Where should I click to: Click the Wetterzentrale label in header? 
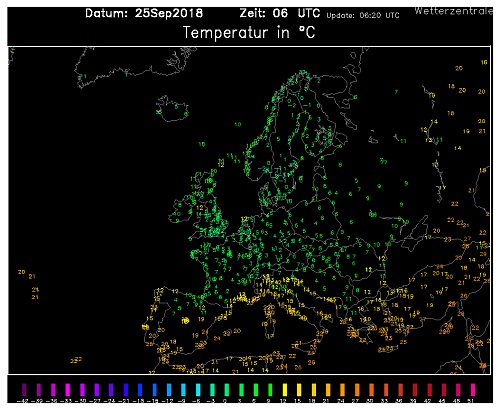[x=453, y=11]
